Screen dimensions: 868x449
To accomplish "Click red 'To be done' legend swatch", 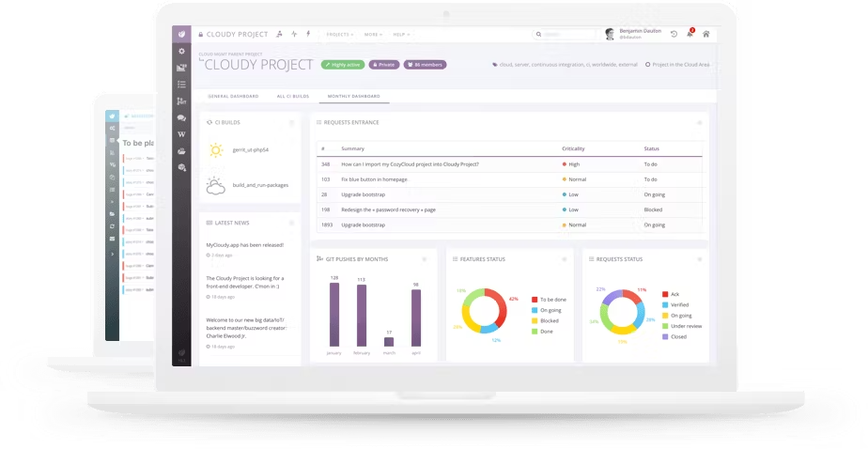I will coord(535,300).
